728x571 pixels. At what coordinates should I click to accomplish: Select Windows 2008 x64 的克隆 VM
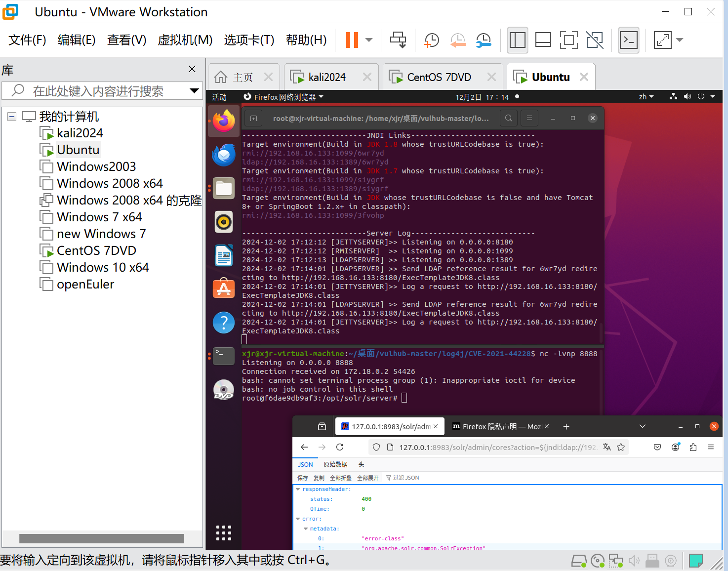coord(129,200)
